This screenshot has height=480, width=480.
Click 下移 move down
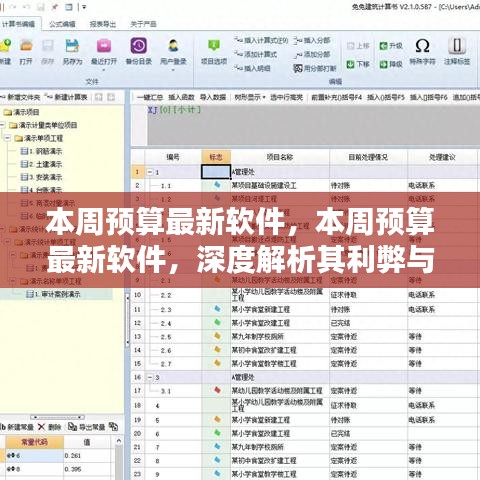point(358,64)
